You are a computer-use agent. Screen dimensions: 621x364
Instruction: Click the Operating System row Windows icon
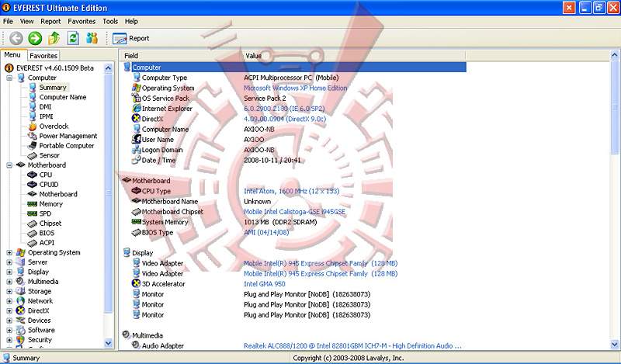(x=137, y=88)
